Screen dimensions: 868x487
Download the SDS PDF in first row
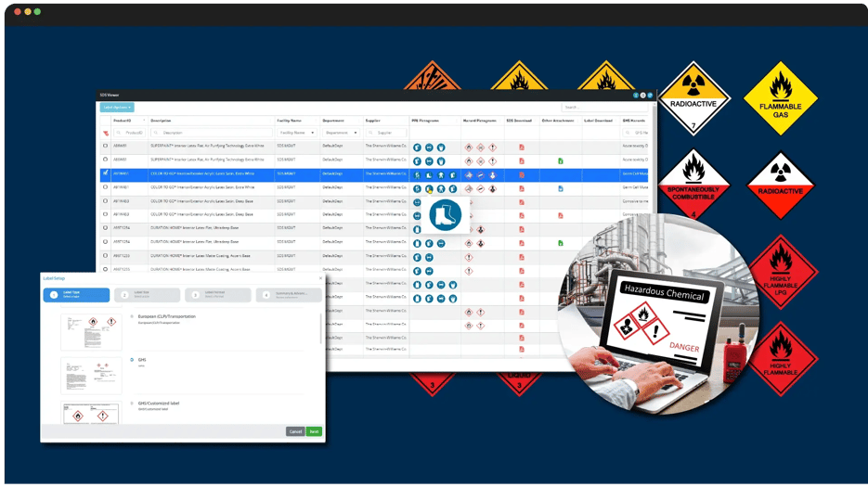click(522, 147)
